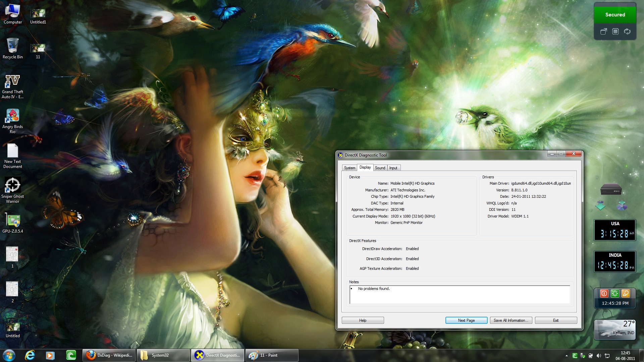The height and width of the screenshot is (362, 644).
Task: Click the DirectX Diagnostic Tool title icon
Action: pos(340,155)
